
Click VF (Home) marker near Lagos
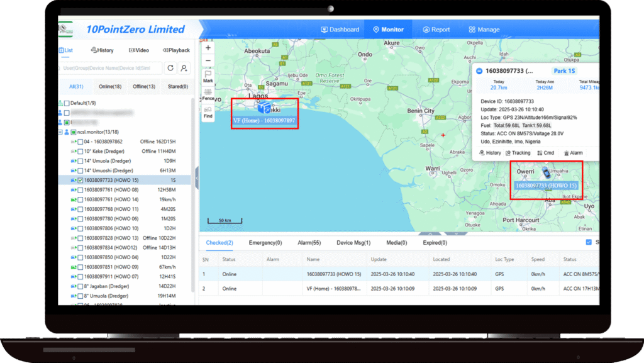tap(264, 108)
